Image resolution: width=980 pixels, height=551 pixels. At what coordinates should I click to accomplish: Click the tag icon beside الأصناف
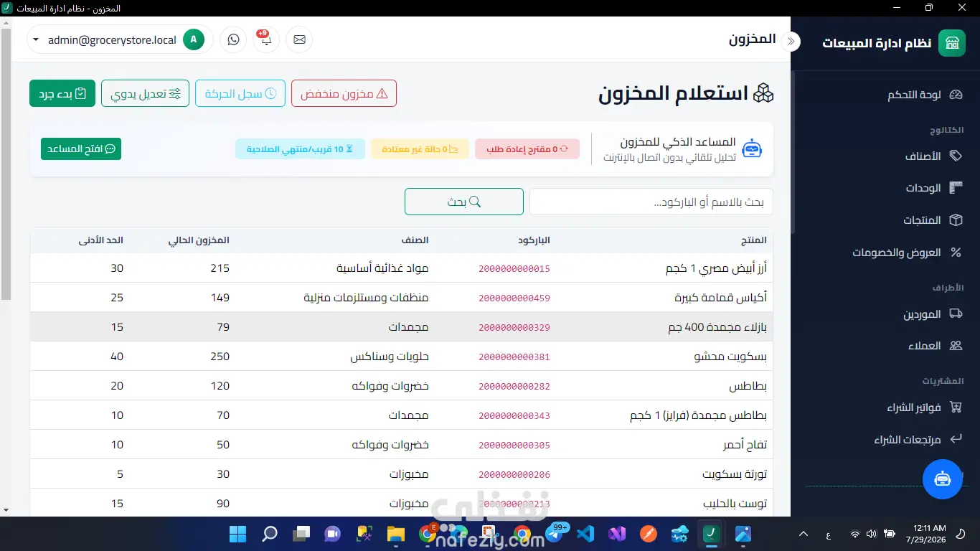click(956, 156)
